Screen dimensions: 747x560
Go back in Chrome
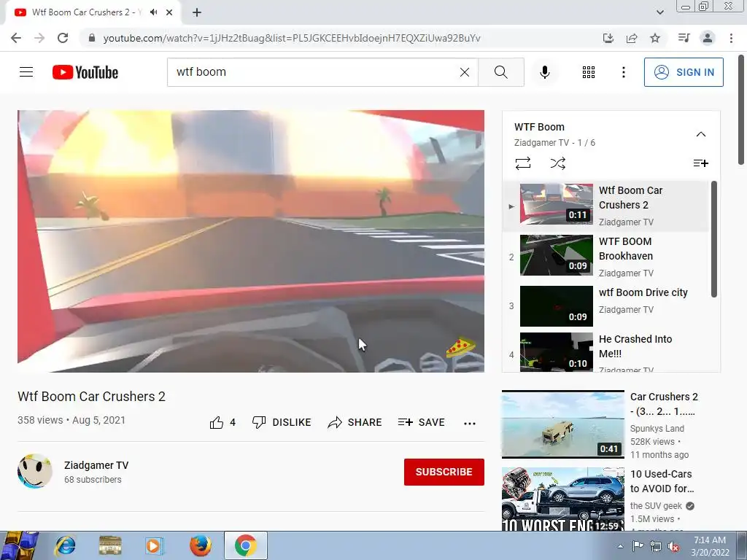pyautogui.click(x=16, y=38)
